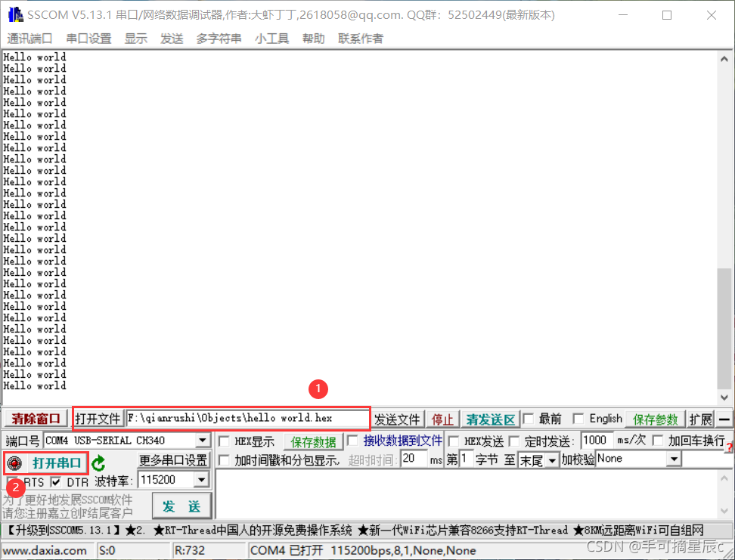Click the receive area scroll down arrow
Image resolution: width=735 pixels, height=560 pixels.
pyautogui.click(x=724, y=398)
